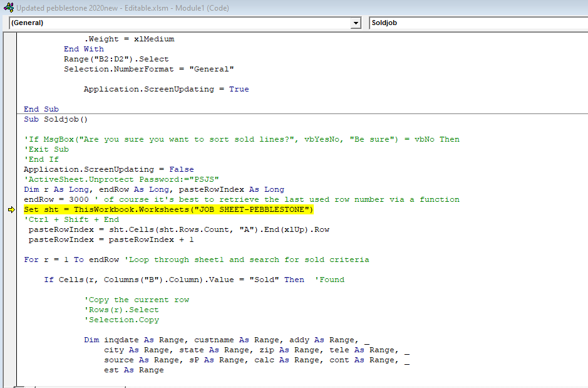Click 'pasteRowIndex = pasteRowIndex + 1' line

click(x=111, y=240)
